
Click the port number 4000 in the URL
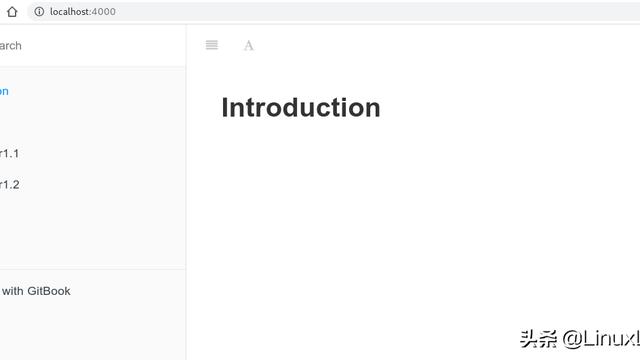point(104,12)
